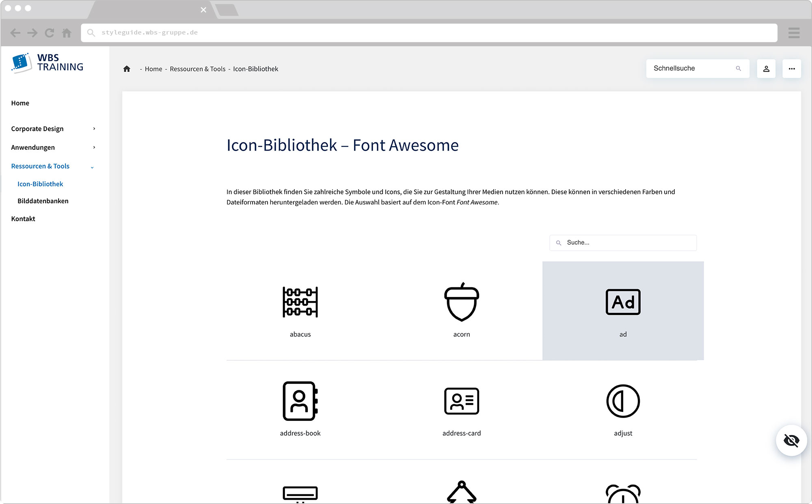
Task: Click the Schnellsuche magnifier icon
Action: click(739, 69)
